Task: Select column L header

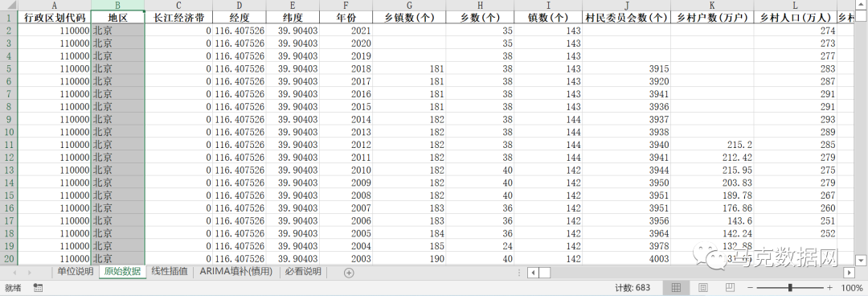Action: point(796,5)
